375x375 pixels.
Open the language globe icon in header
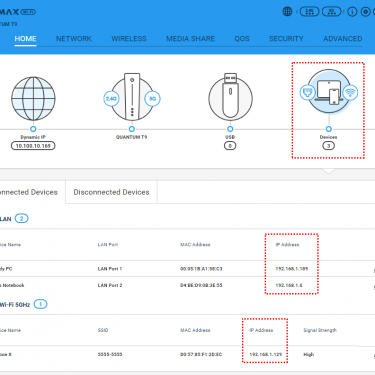click(287, 12)
